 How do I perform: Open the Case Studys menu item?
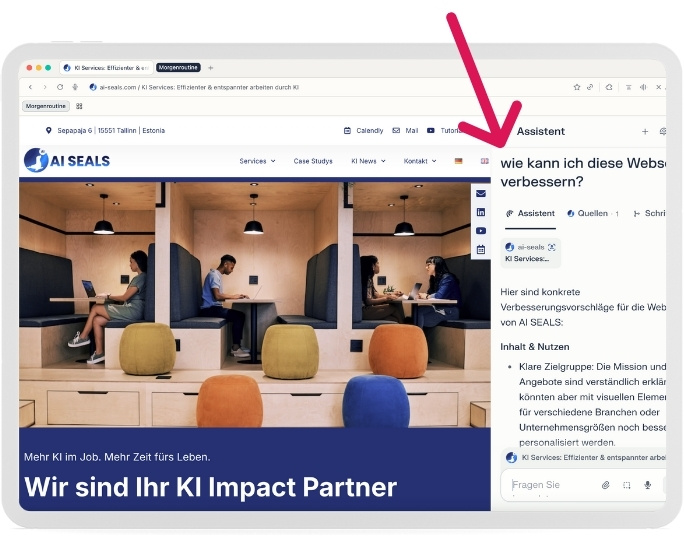(313, 161)
